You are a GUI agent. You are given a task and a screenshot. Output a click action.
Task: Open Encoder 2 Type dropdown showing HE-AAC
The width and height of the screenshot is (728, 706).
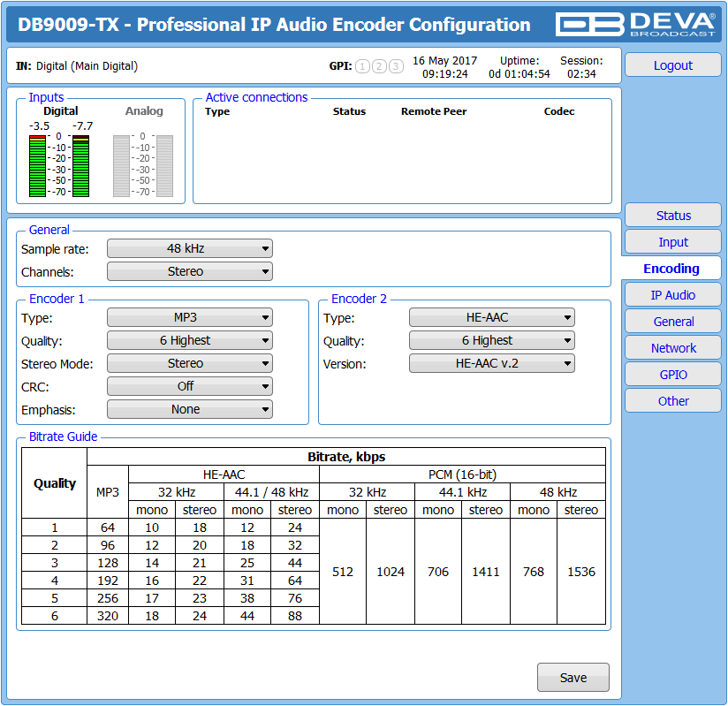point(492,317)
